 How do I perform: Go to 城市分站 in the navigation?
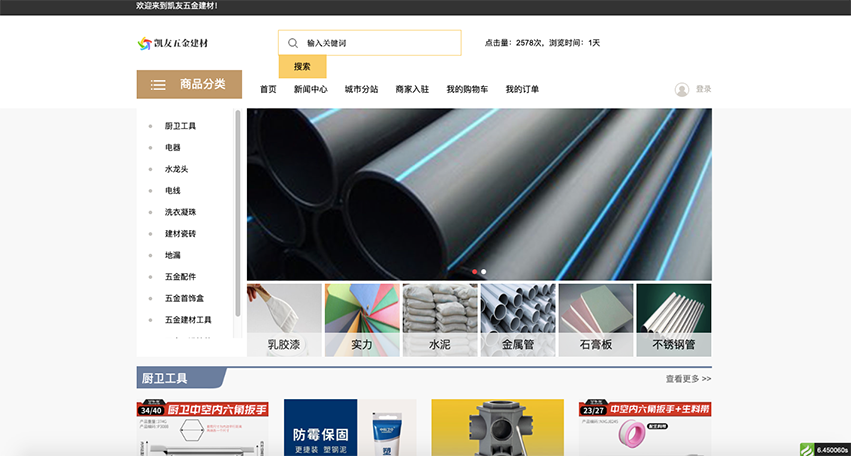click(x=361, y=89)
